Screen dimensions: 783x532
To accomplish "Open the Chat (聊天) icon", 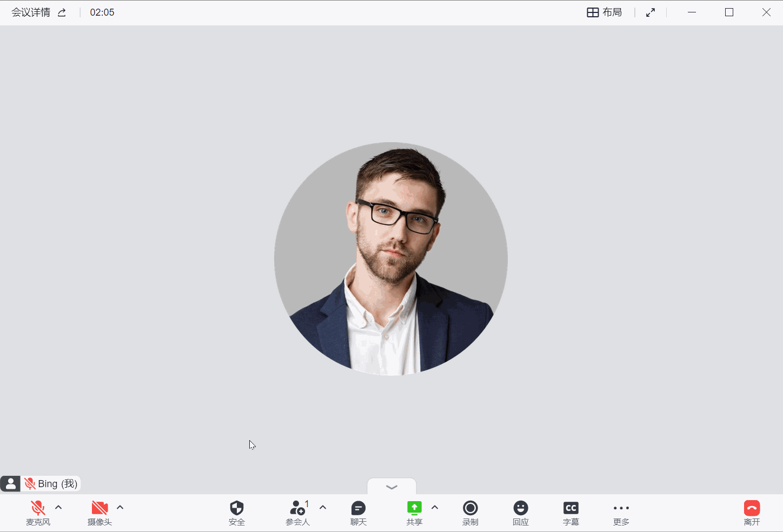I will (359, 512).
